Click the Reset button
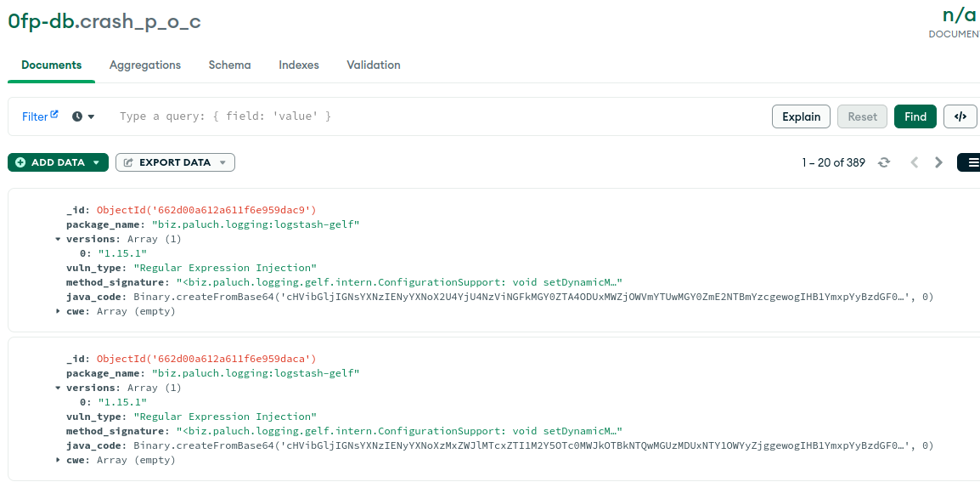This screenshot has width=980, height=482. coord(863,116)
